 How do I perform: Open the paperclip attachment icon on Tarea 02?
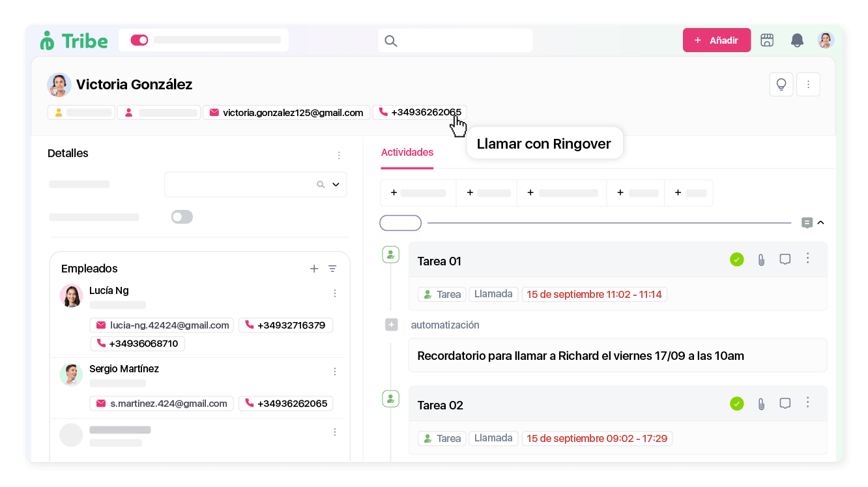[x=761, y=404]
